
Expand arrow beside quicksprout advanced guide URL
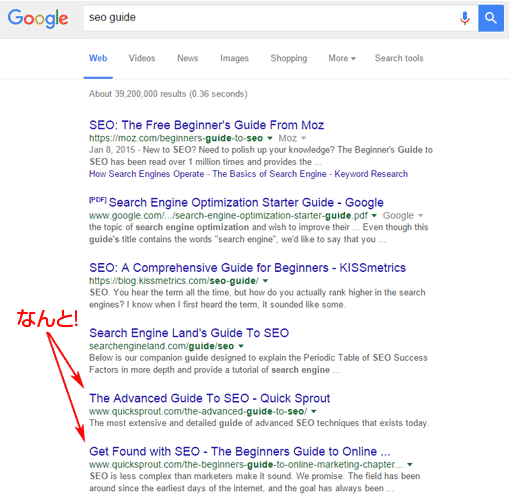pos(314,411)
